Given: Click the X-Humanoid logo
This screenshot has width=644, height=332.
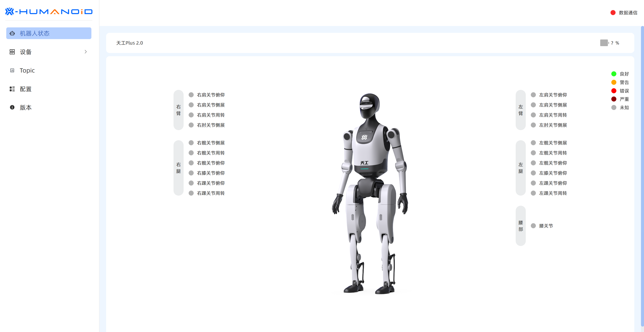Looking at the screenshot, I should tap(49, 11).
